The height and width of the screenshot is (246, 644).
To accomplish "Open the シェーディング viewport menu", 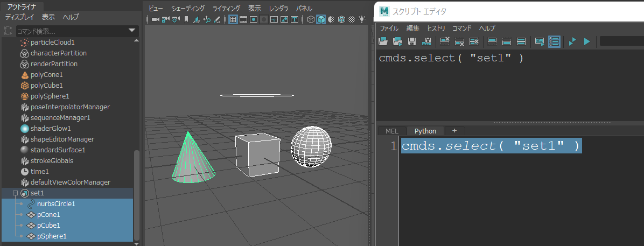I will tap(188, 9).
